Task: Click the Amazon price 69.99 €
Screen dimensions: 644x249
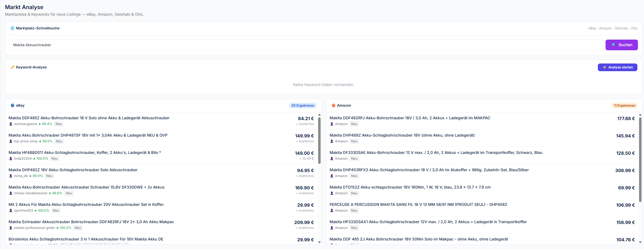Action: tap(626, 188)
